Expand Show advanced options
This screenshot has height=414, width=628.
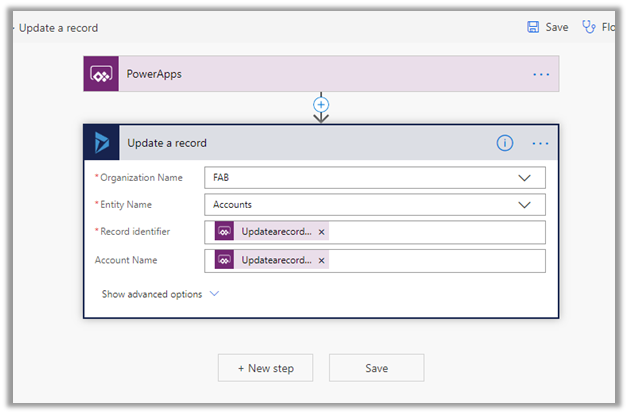159,294
